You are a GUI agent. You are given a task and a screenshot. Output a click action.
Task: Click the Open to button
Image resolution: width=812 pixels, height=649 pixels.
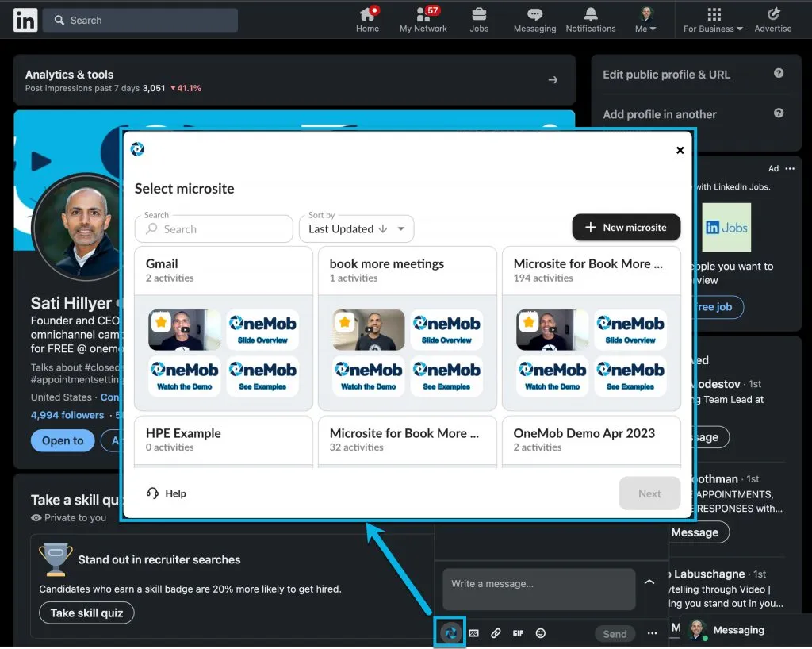pyautogui.click(x=63, y=441)
